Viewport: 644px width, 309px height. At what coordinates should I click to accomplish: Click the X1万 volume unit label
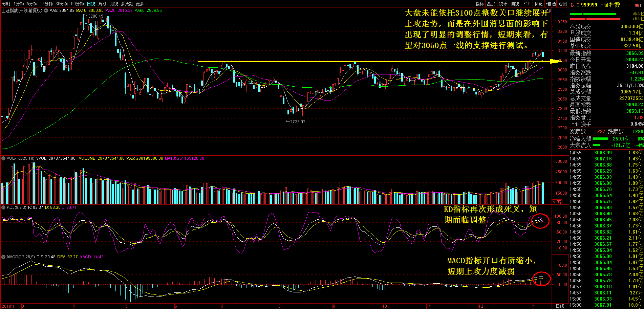click(557, 202)
